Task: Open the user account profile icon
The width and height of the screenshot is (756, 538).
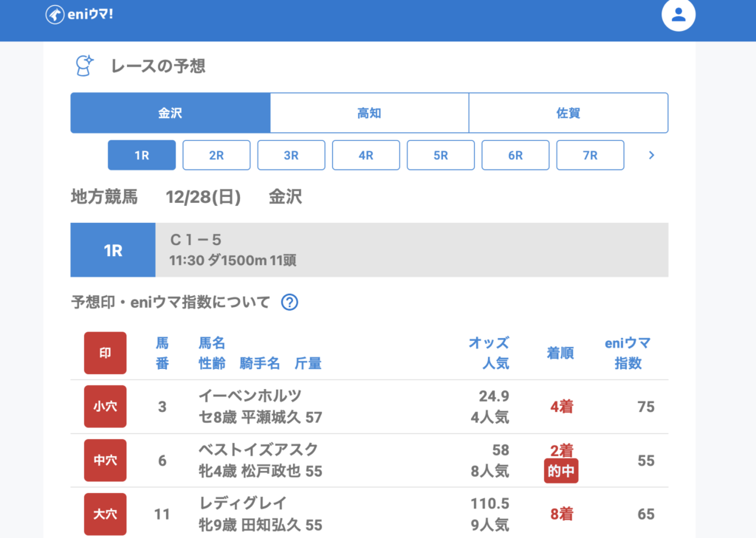Action: (x=678, y=15)
